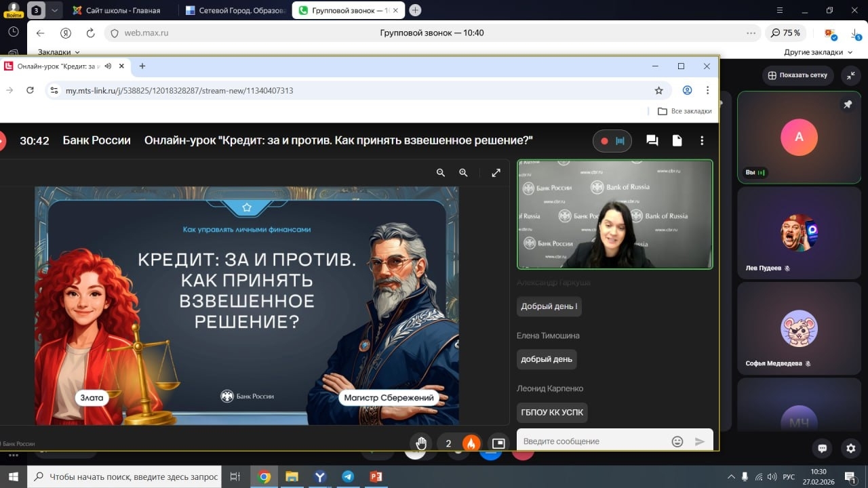868x488 pixels.
Task: Expand the Другие закладки dropdown
Action: [818, 52]
